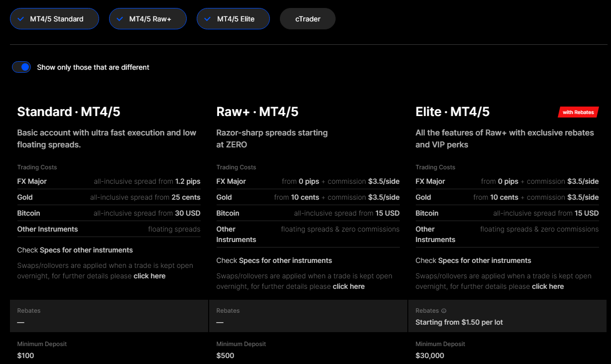
Task: Deselect the MT4/5 Elite account chip
Action: tap(233, 19)
